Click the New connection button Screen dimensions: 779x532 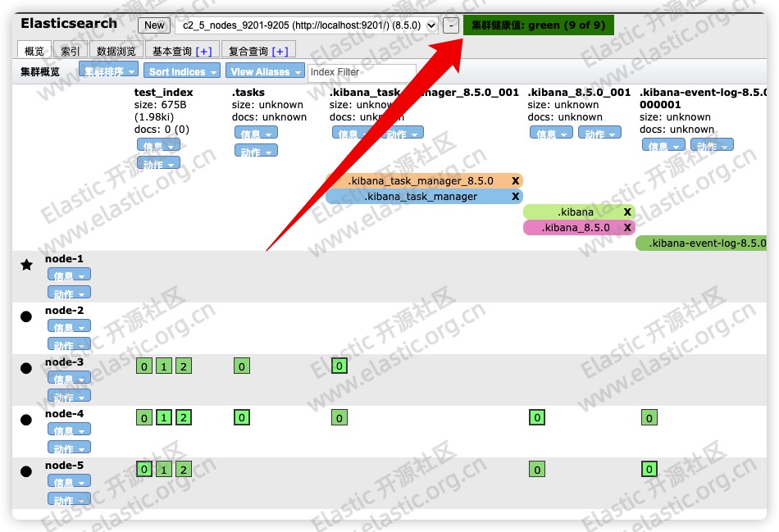(154, 25)
